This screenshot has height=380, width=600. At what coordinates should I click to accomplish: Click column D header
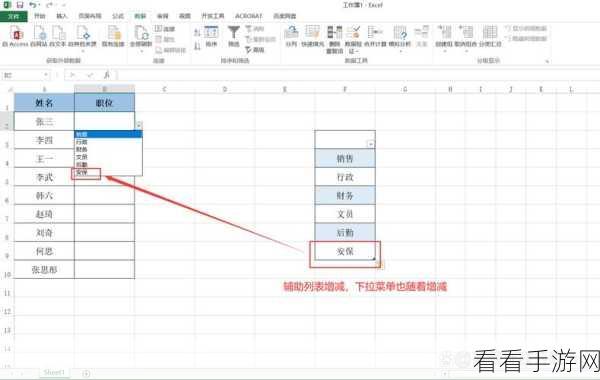click(225, 89)
